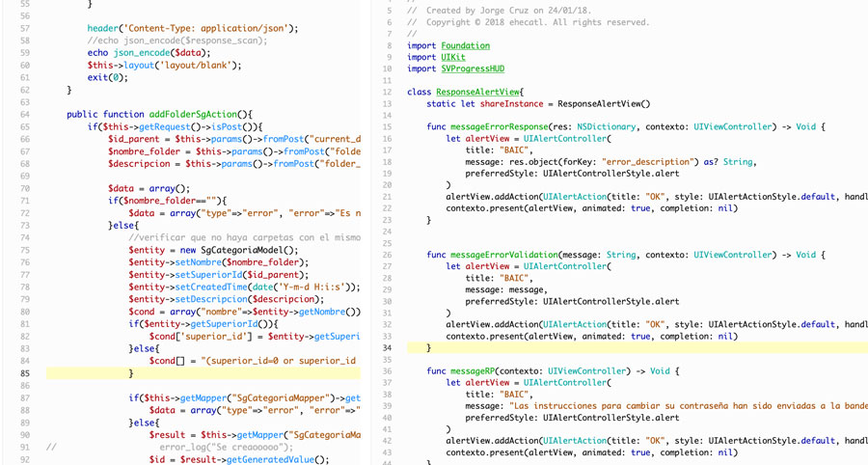The height and width of the screenshot is (465, 868).
Task: Click line number 85 in the PHP editor gutter
Action: tap(24, 373)
